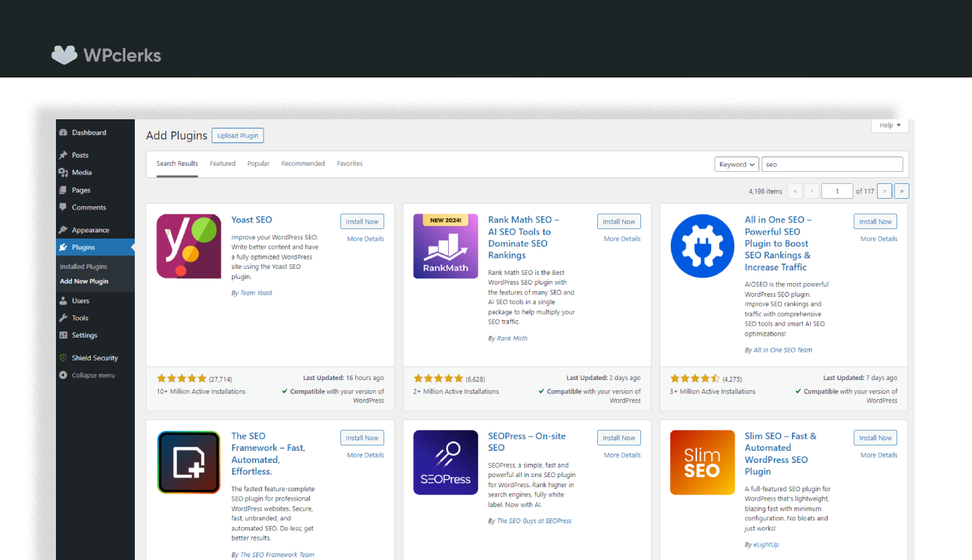
Task: Click the Yoast SEO title link
Action: (252, 220)
